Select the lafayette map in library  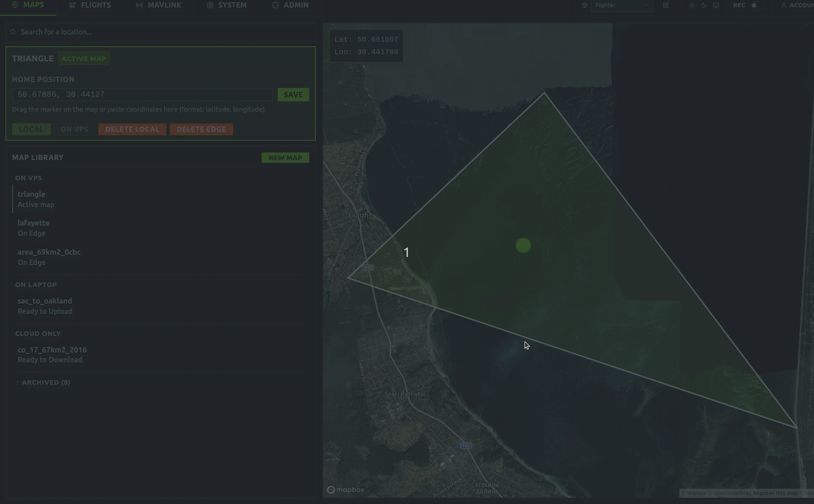[34, 227]
